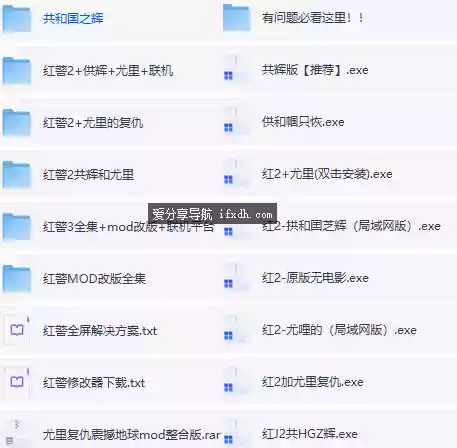This screenshot has width=457, height=448.
Task: Open folder icon for 红警2+尤里的复仇
Action: [x=17, y=123]
